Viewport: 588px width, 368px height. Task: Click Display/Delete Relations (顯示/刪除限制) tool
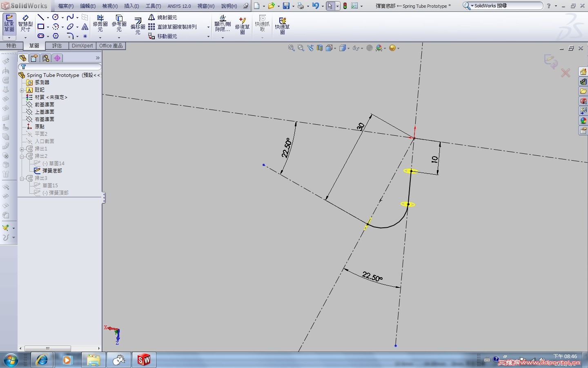coord(223,23)
